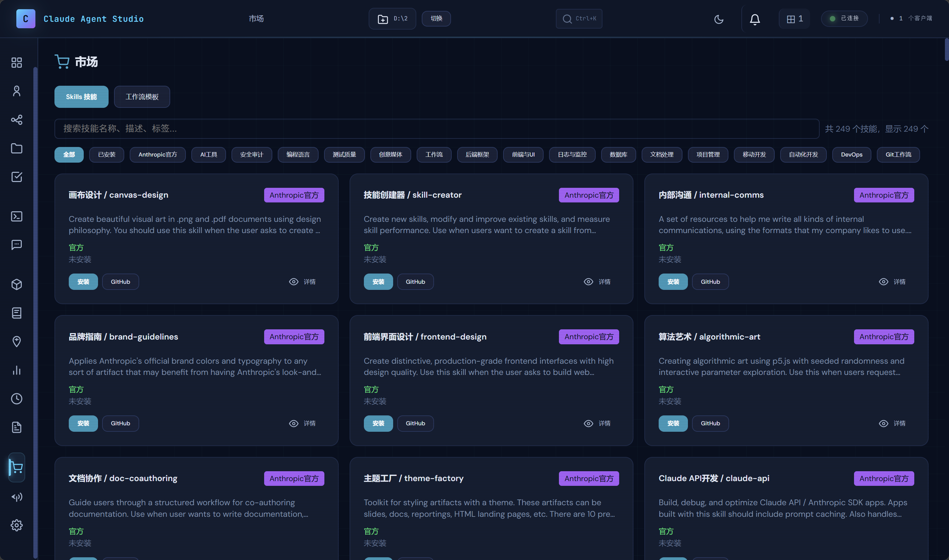The image size is (949, 560).
Task: Filter skills by 自动化开发
Action: click(x=804, y=155)
